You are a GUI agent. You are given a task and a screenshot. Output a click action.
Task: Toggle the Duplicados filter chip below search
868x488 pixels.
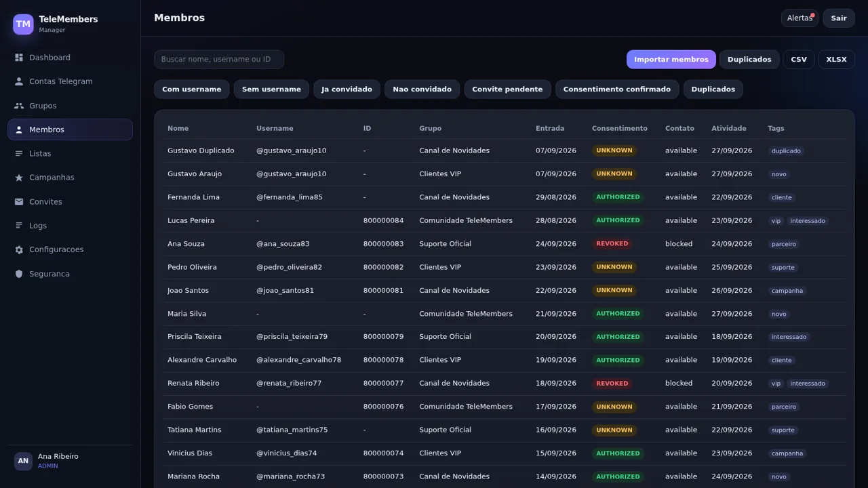tap(713, 89)
